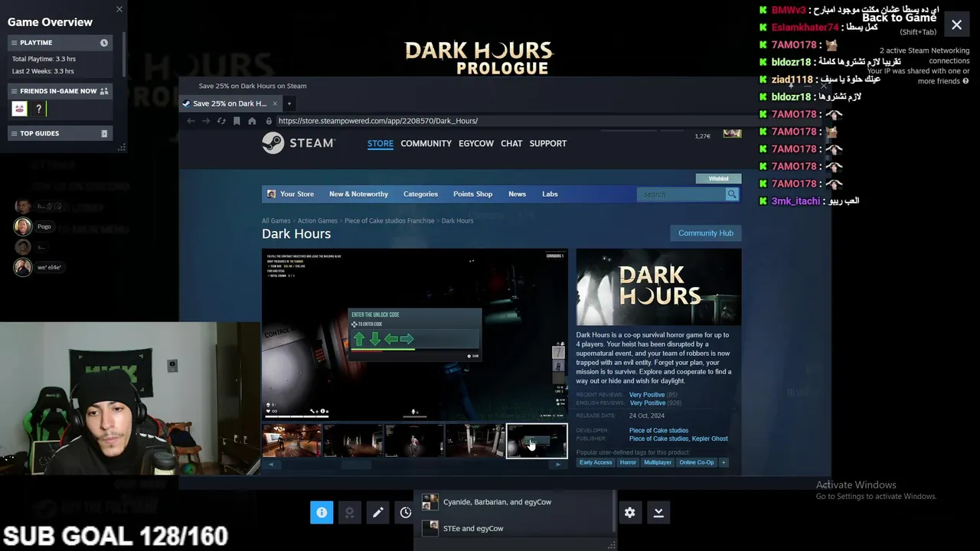This screenshot has width=980, height=551.
Task: Open the Categories dropdown
Action: click(420, 194)
